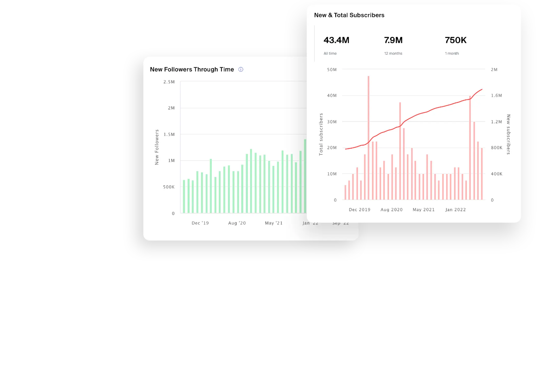Click the New subscribers right axis title
542x392 pixels.
(508, 134)
